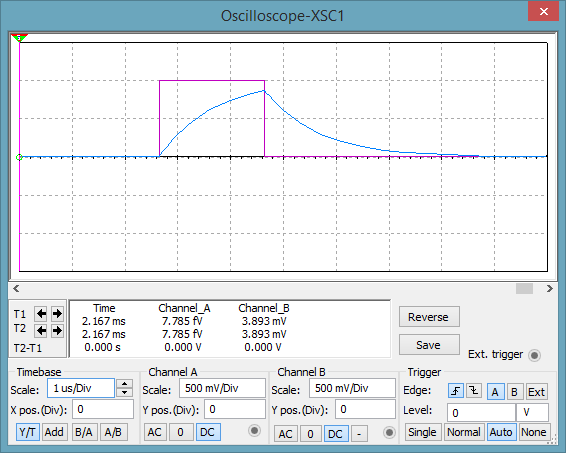
Task: Edit Timebase scale field 1 us/Div
Action: coord(81,388)
